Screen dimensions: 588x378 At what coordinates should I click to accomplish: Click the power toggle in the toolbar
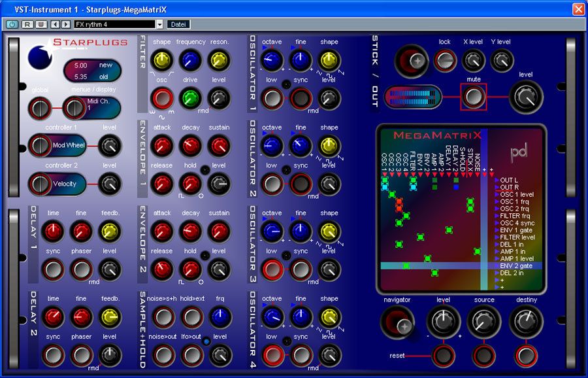click(11, 24)
